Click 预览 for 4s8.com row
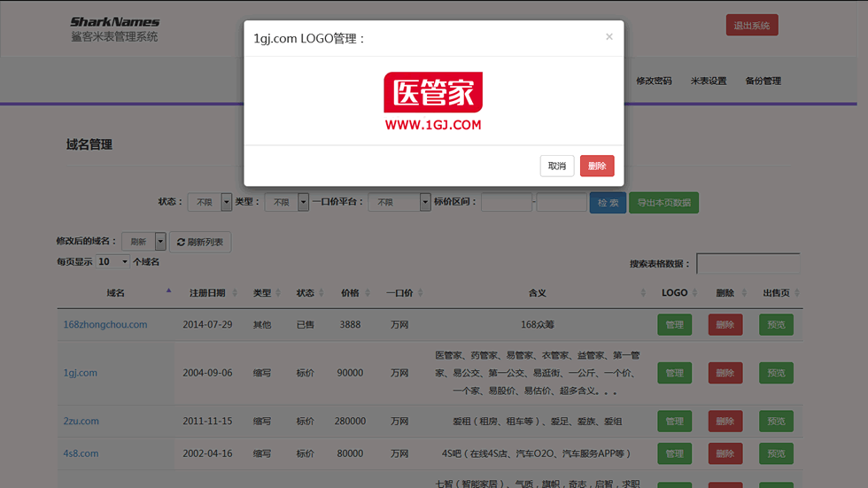The height and width of the screenshot is (488, 868). tap(776, 453)
